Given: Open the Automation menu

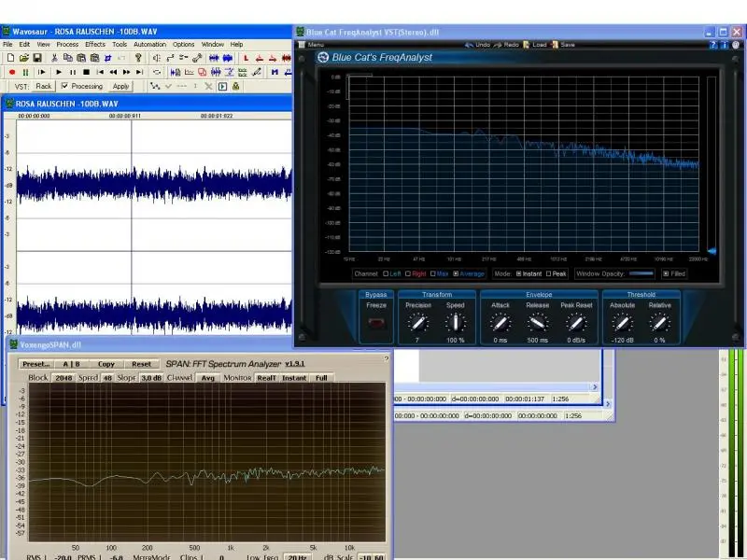Looking at the screenshot, I should pos(149,44).
